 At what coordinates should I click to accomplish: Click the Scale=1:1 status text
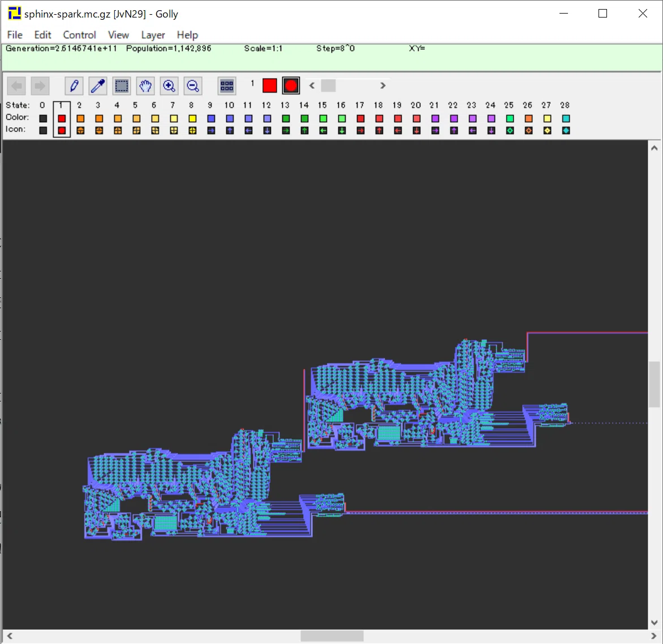pyautogui.click(x=263, y=49)
